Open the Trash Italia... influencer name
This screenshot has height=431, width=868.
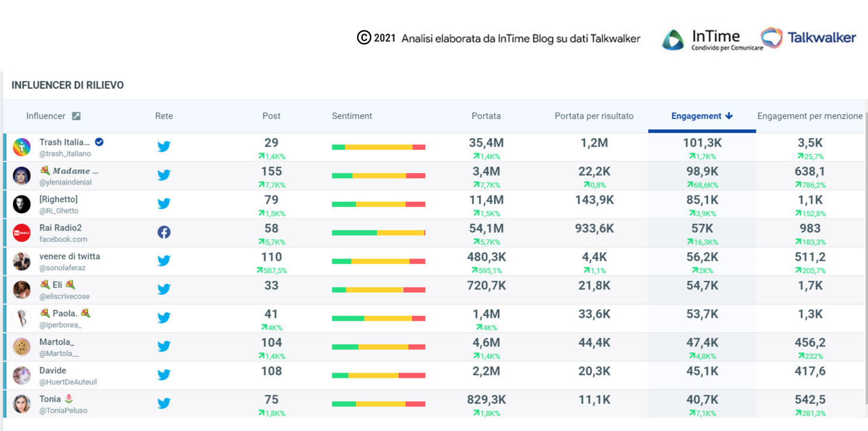coord(65,142)
